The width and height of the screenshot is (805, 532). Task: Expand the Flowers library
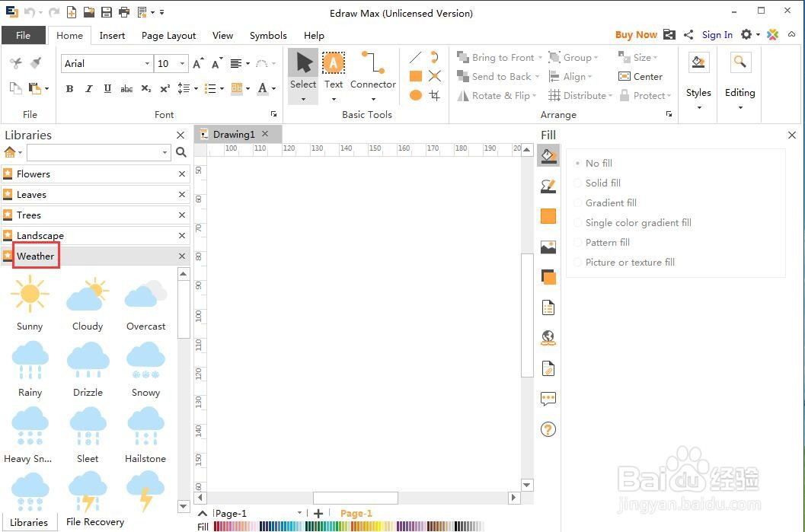coord(95,174)
